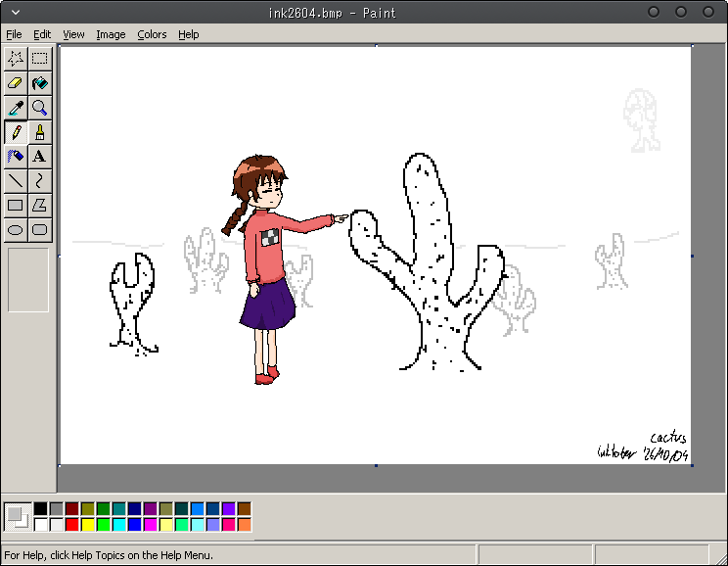Image resolution: width=728 pixels, height=566 pixels.
Task: Select the brown color swatch
Action: click(245, 509)
